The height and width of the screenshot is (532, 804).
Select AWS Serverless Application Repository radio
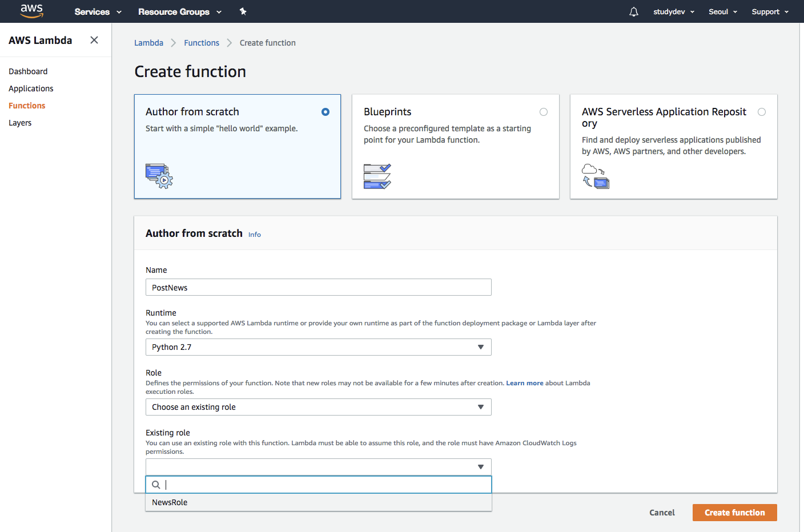[x=762, y=112]
